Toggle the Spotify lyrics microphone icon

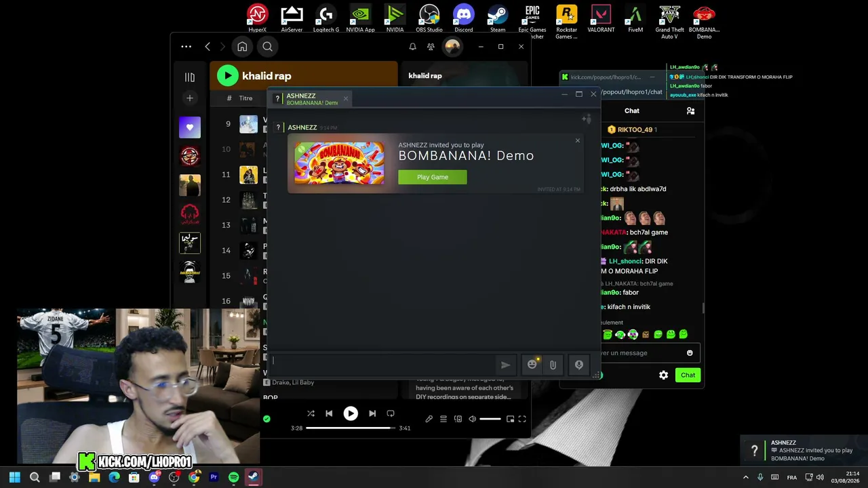[x=429, y=419]
